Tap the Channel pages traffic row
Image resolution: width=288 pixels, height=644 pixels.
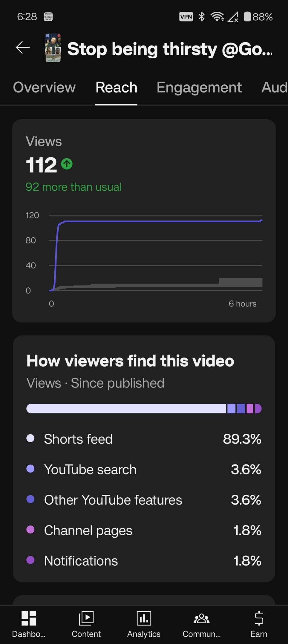click(144, 530)
